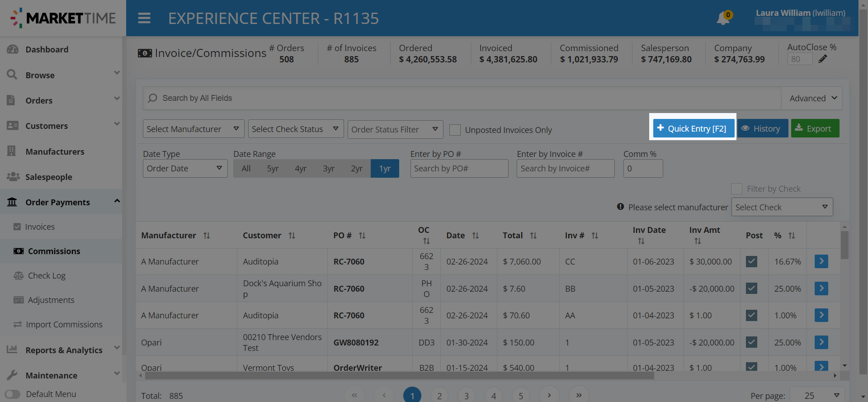
Task: Open detail arrow for PO GW8080192 row
Action: coord(821,342)
